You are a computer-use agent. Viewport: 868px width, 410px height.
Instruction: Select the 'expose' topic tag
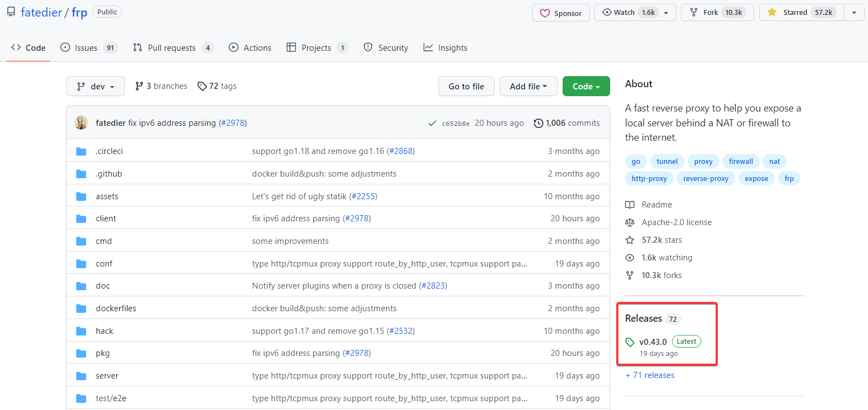(756, 179)
